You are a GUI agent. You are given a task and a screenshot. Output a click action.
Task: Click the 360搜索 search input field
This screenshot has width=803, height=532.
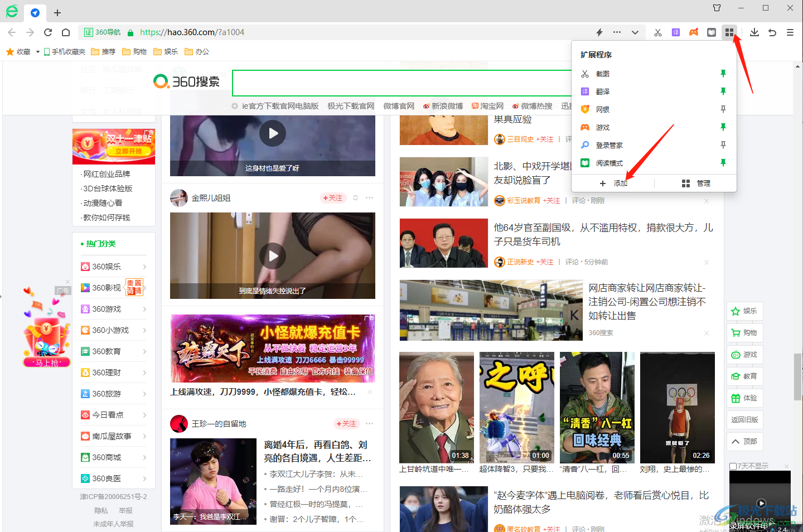coord(401,83)
